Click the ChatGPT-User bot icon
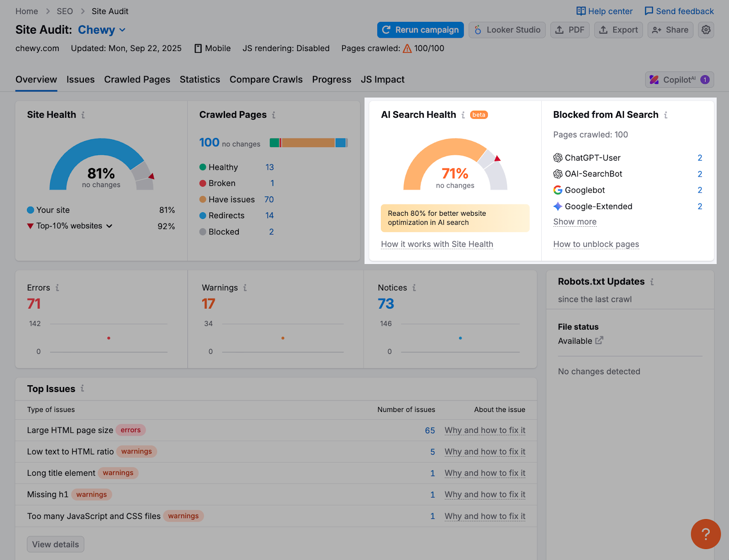Screen dimensions: 729x560 557,158
